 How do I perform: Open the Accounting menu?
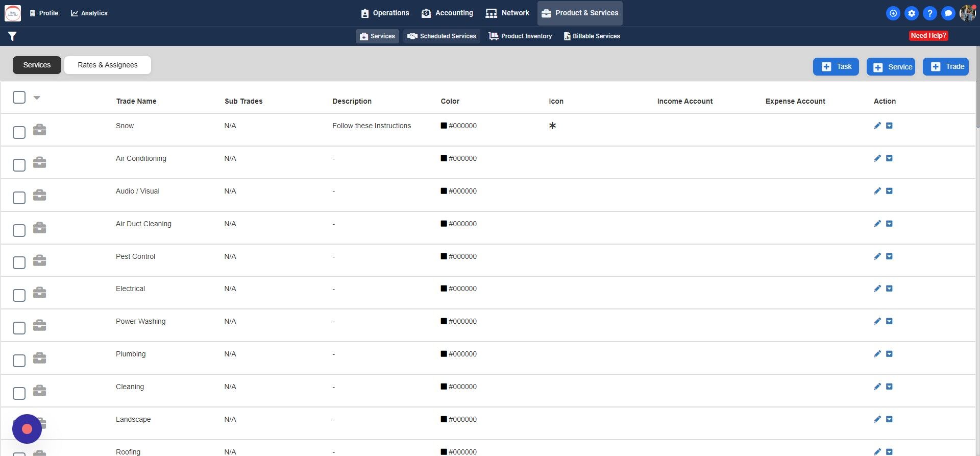[447, 13]
